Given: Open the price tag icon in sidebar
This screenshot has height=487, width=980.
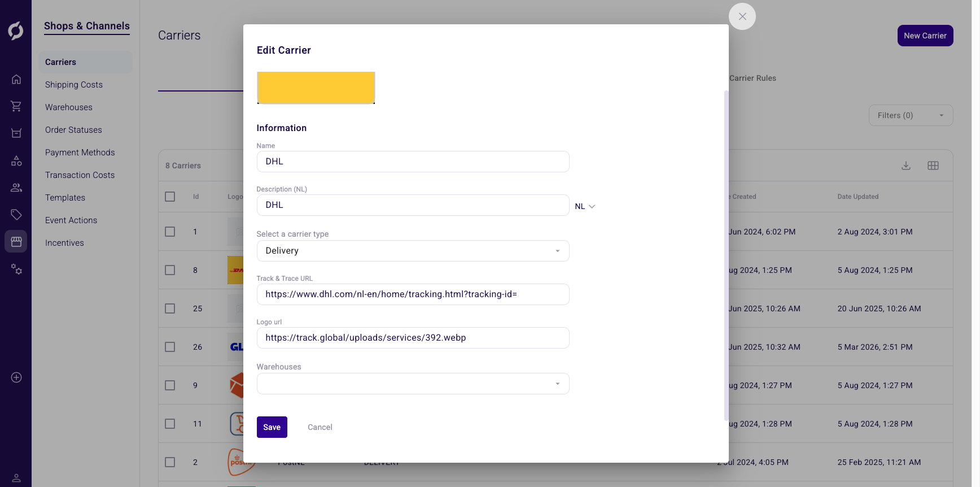Looking at the screenshot, I should coord(16,215).
